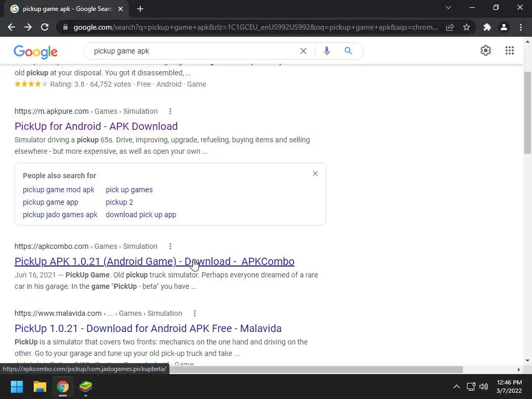Image resolution: width=532 pixels, height=399 pixels.
Task: Search for download pick up app
Action: pos(141,215)
